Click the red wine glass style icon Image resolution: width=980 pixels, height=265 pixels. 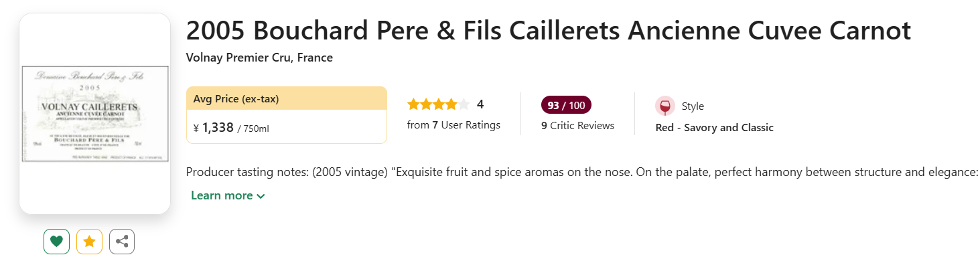(664, 106)
